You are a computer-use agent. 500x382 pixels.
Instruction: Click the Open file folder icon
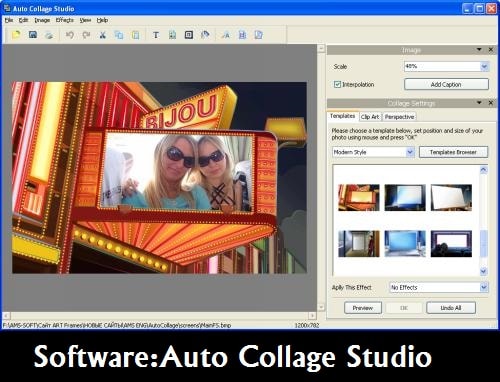[16, 35]
